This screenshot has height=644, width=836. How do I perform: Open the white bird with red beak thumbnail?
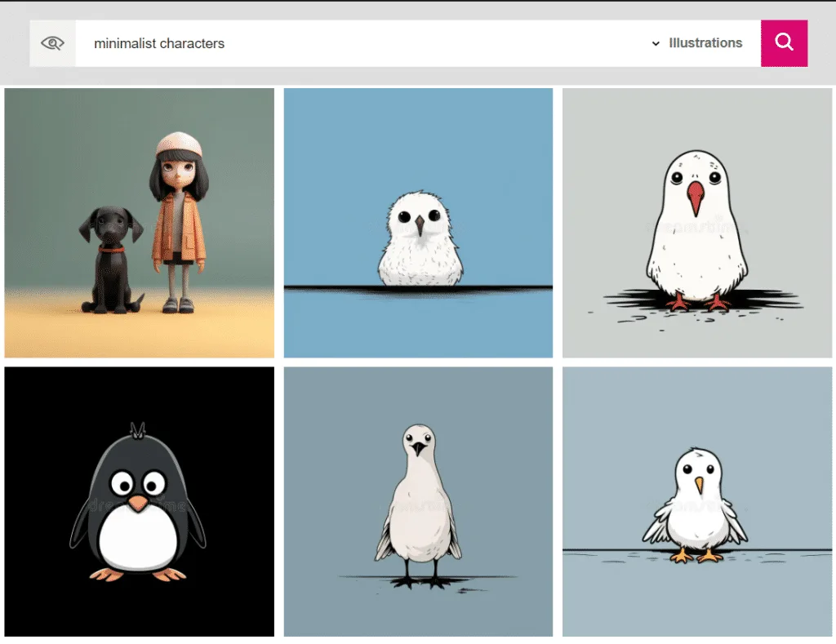(x=697, y=223)
